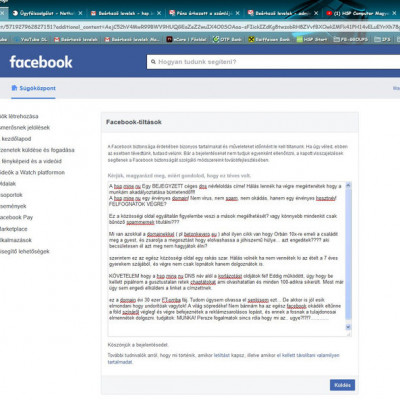
Task: Click the Köszönjük a bejelentésedet text
Action: 138,345
